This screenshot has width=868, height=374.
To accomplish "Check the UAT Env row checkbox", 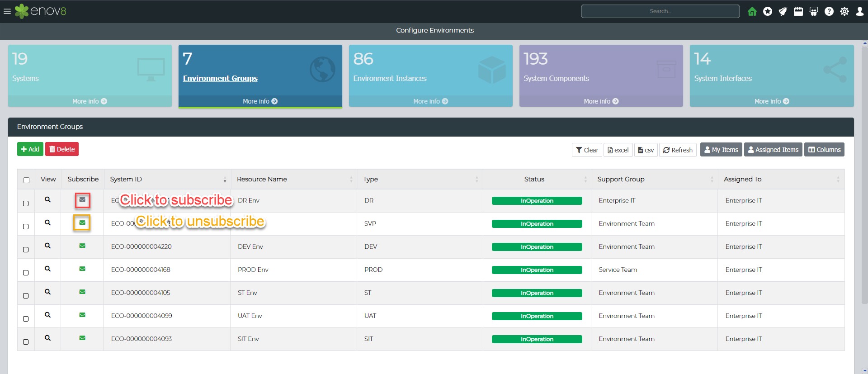I will pyautogui.click(x=26, y=319).
